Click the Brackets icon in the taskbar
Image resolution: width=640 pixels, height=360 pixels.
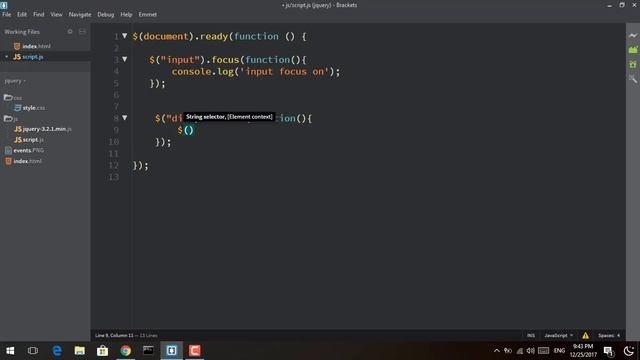point(171,351)
